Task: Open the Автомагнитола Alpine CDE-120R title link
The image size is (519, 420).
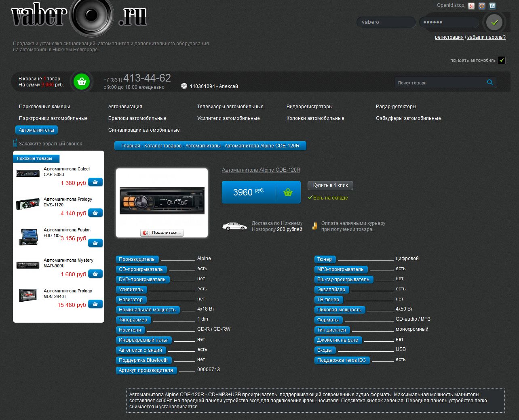Action: [x=261, y=170]
